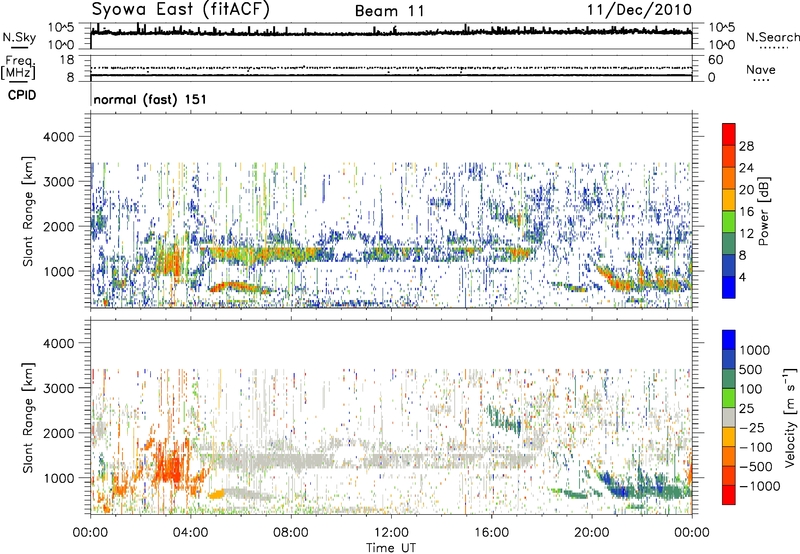Screen dimensions: 800x554
Task: Click the blue top of velocity colorbar
Action: coord(729,340)
